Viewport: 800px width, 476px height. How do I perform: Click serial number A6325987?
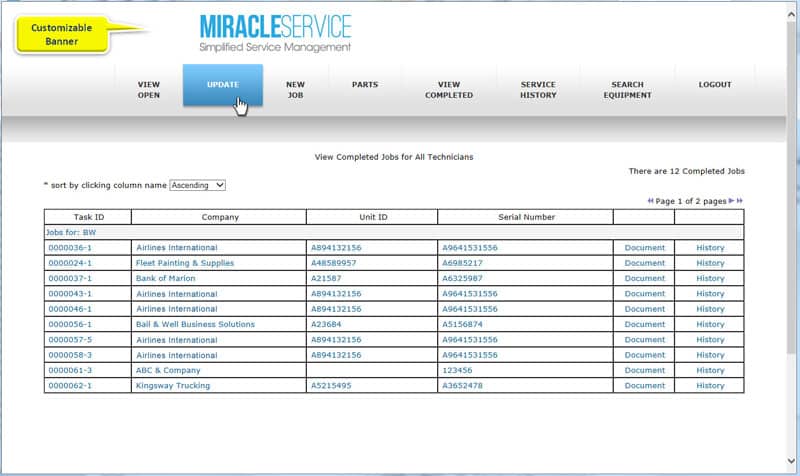point(462,278)
